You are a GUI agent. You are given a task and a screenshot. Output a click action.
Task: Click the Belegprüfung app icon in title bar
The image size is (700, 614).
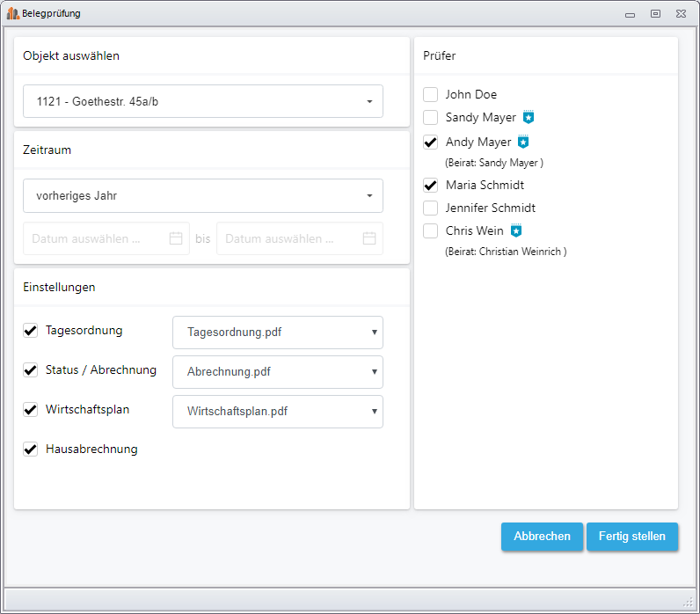(13, 13)
